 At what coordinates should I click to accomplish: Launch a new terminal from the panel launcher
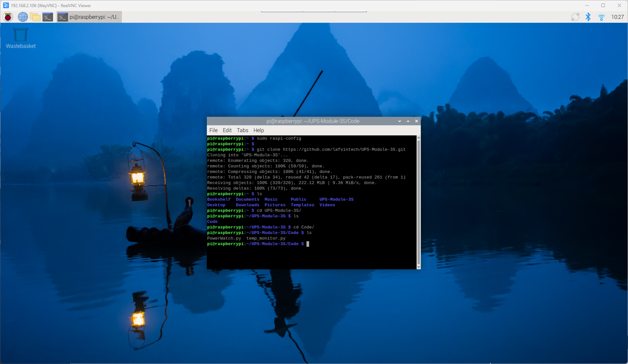click(48, 17)
